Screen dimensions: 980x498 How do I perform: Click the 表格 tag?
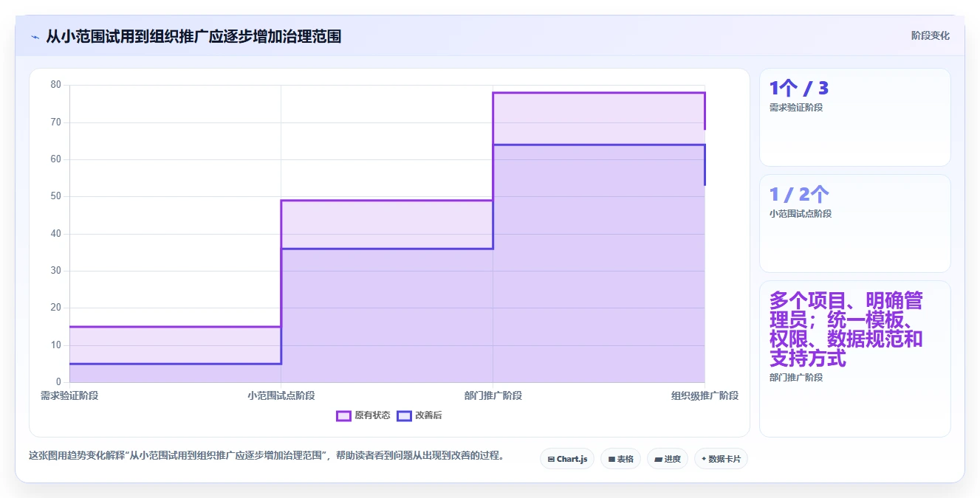pyautogui.click(x=620, y=459)
